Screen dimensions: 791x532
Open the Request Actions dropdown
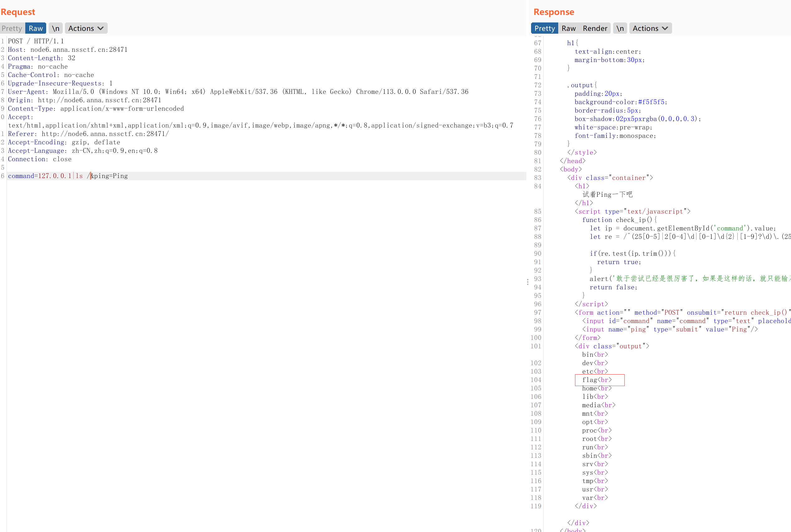click(86, 28)
